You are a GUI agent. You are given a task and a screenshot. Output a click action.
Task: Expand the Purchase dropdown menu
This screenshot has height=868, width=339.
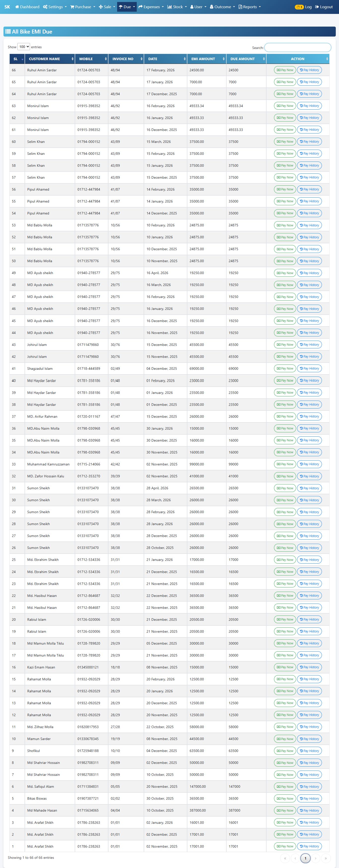coord(83,7)
